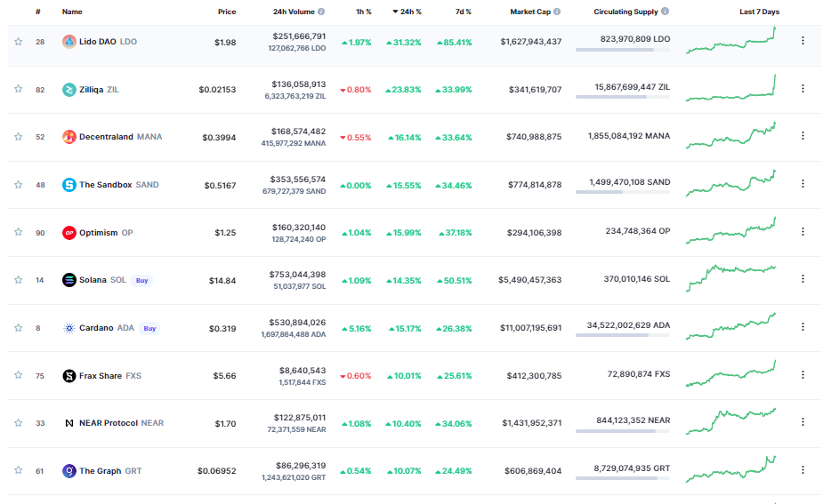Screen dimensions: 823x504
Task: Click the Solana coin logo
Action: (x=69, y=280)
